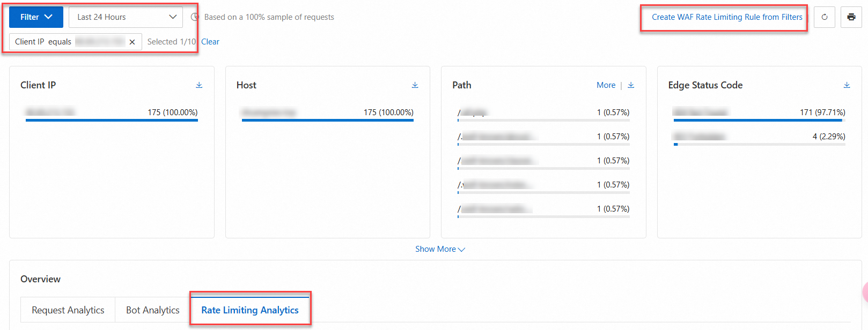
Task: Open the More link in Path card
Action: pos(606,85)
